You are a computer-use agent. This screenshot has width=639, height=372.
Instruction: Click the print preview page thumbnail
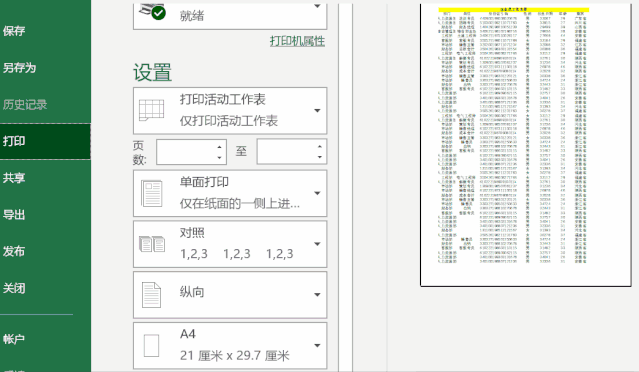click(525, 145)
